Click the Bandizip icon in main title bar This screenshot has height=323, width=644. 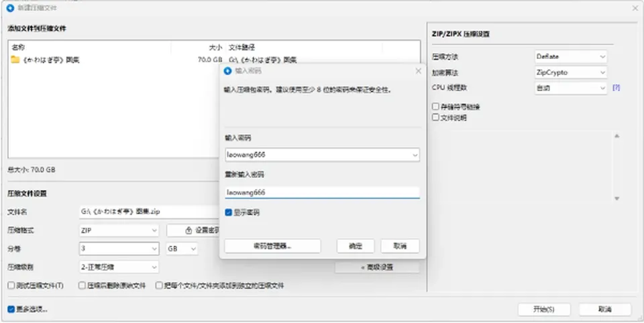(10, 8)
